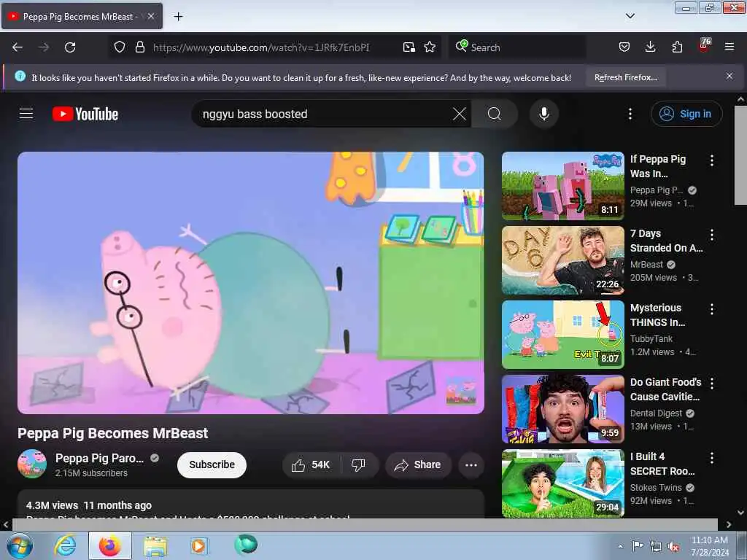Open the Firefox hamburger application menu

pyautogui.click(x=729, y=47)
